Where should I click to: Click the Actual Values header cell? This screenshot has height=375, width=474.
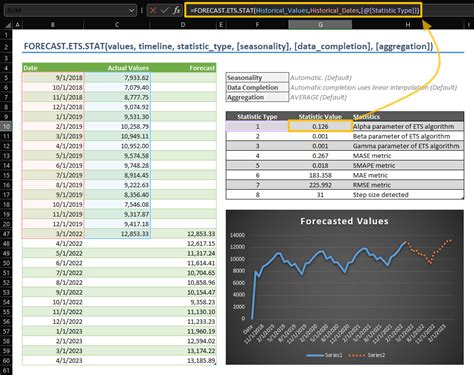[x=117, y=68]
